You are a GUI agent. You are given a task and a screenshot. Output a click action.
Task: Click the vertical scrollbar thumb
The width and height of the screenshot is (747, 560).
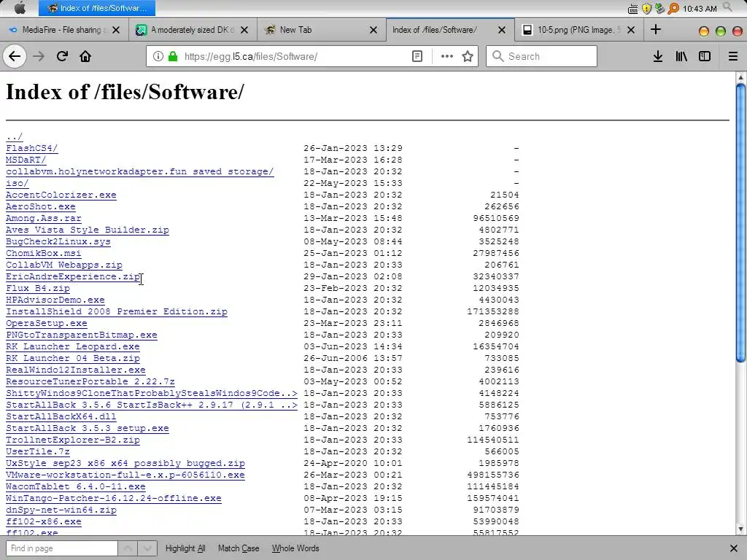coord(740,223)
